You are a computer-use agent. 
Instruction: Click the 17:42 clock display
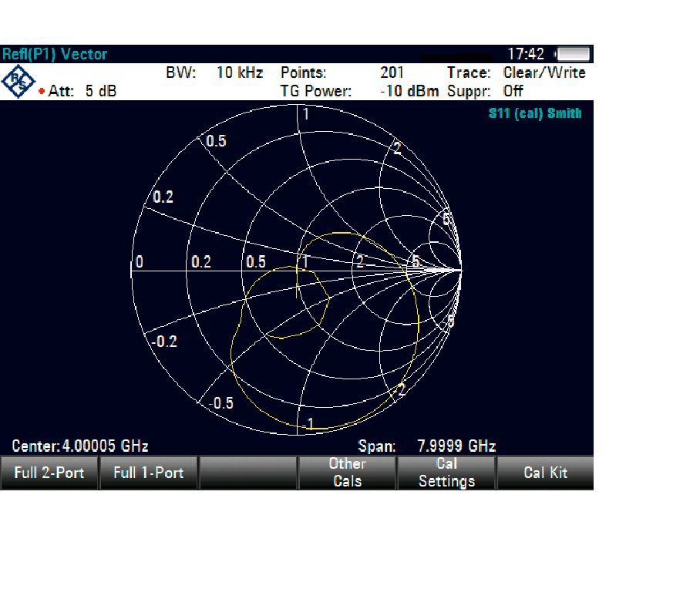(526, 55)
